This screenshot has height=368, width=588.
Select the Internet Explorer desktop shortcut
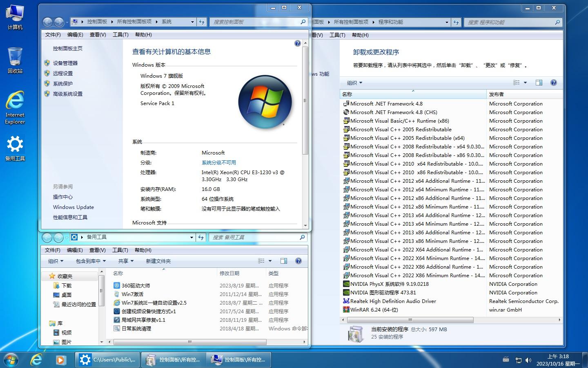[x=15, y=107]
